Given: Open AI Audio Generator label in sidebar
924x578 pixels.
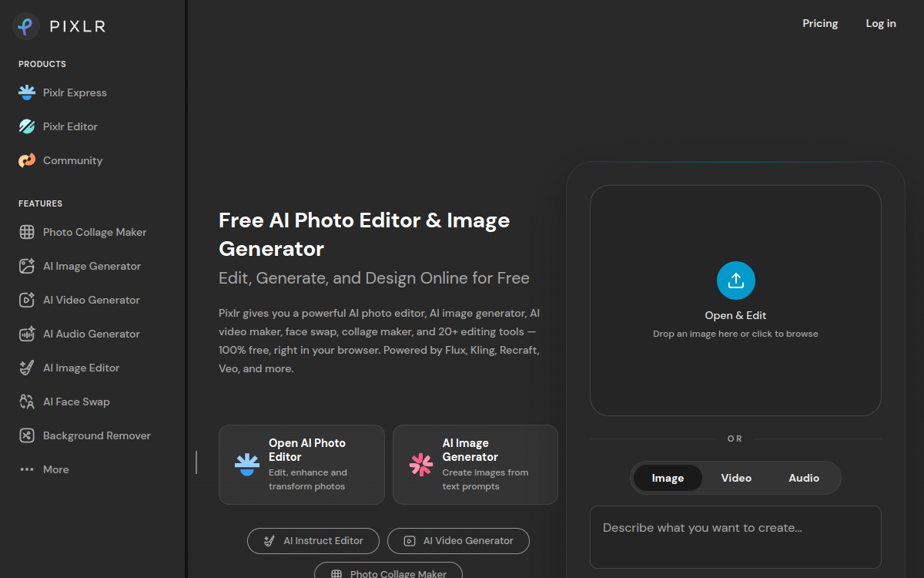Looking at the screenshot, I should tap(92, 334).
